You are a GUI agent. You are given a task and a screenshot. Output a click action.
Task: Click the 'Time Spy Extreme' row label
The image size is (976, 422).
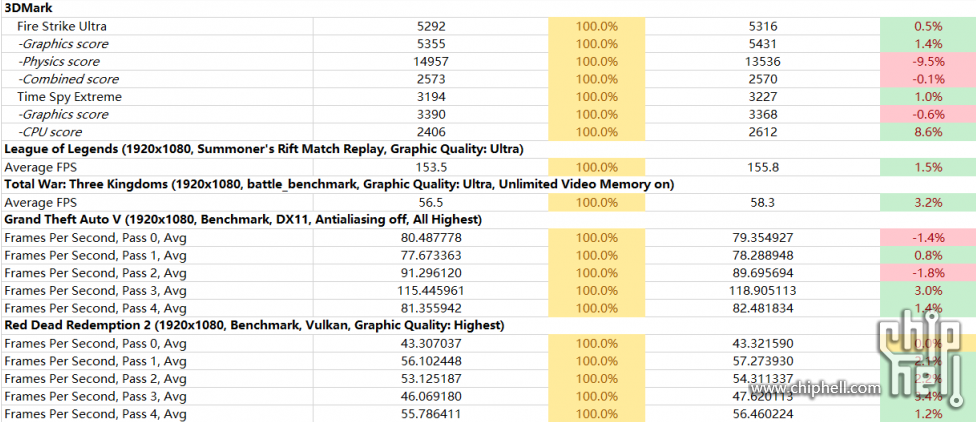69,97
